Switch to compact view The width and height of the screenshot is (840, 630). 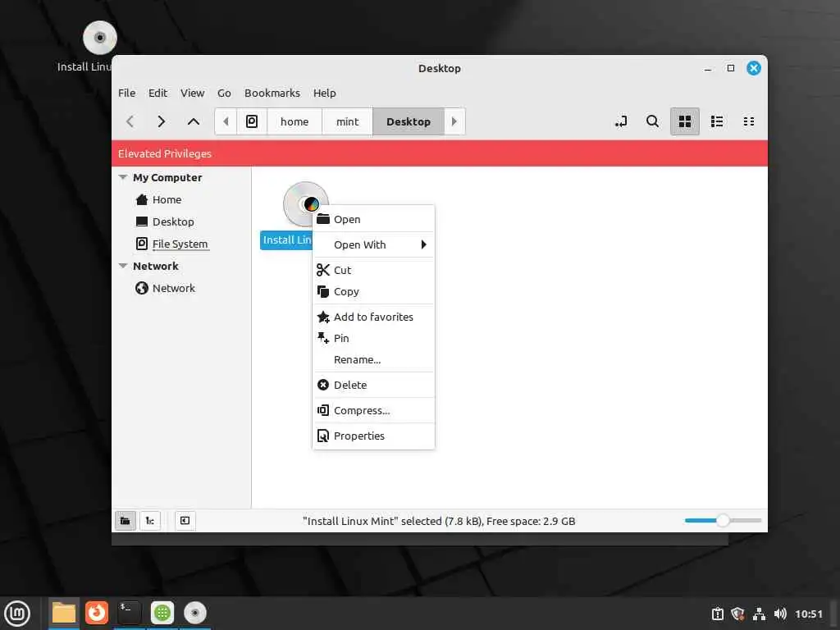749,121
